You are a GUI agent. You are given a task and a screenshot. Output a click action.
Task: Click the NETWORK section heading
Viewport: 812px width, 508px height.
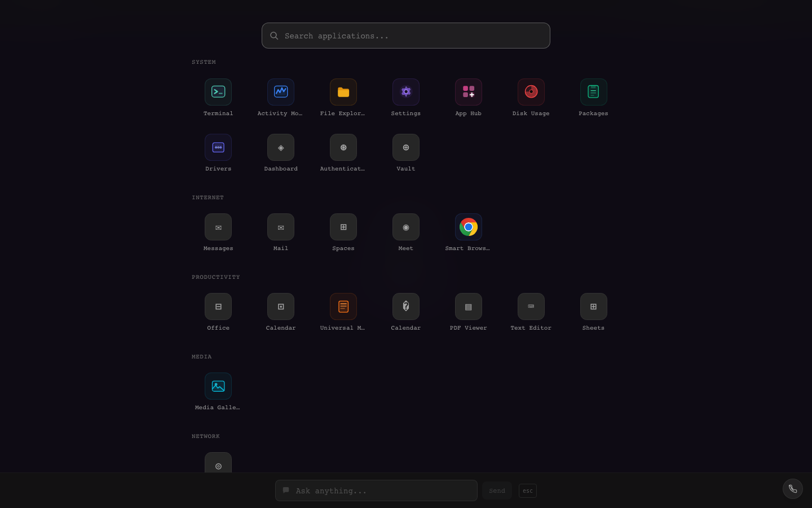tap(206, 436)
